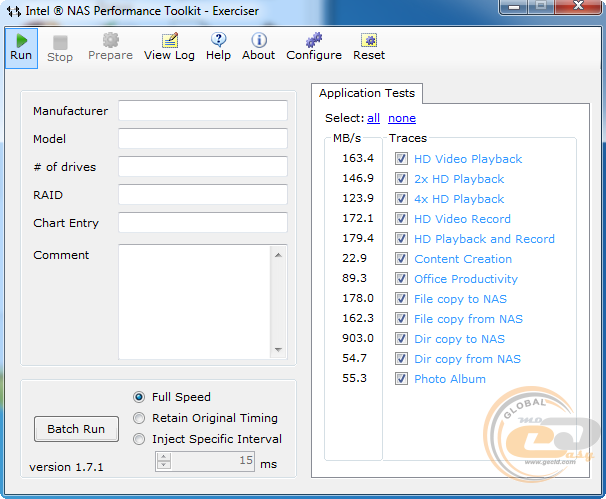The height and width of the screenshot is (499, 606).
Task: Disable the Photo Album trace
Action: click(x=401, y=379)
